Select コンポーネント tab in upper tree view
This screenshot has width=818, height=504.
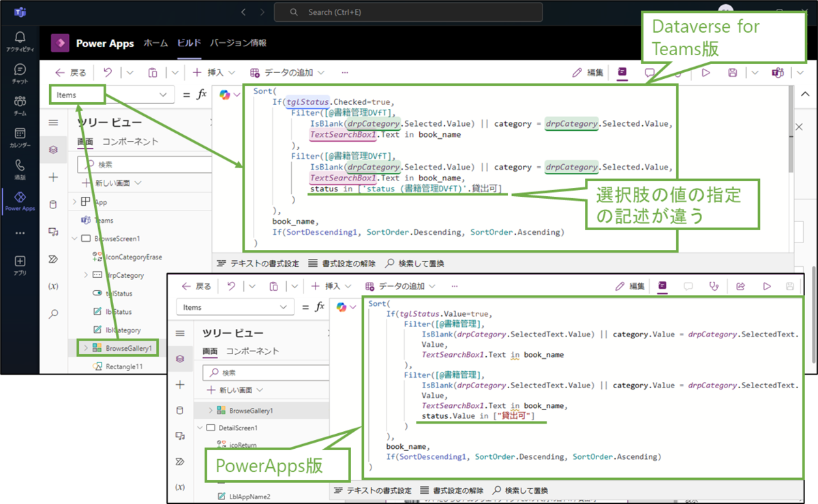point(130,142)
